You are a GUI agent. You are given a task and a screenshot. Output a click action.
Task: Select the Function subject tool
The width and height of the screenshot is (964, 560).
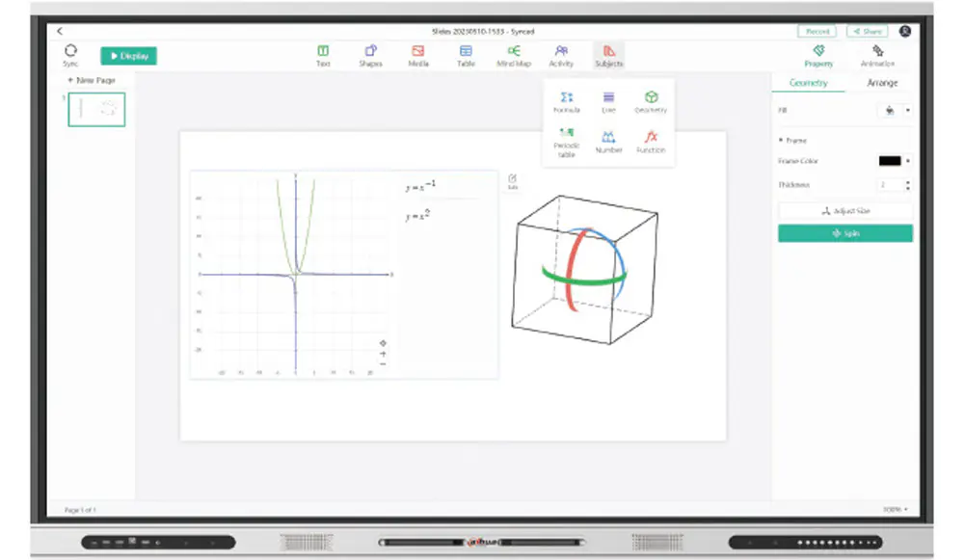click(x=651, y=141)
